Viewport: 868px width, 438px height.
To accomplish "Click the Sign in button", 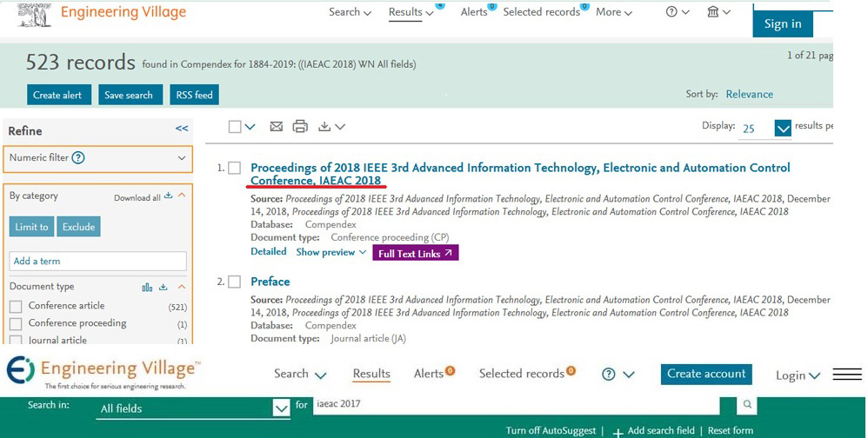I will [x=783, y=23].
